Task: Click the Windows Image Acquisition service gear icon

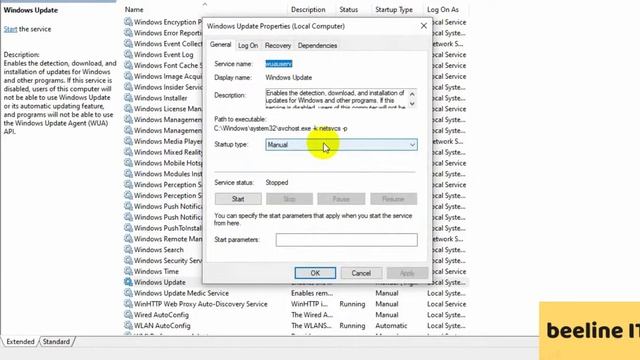Action: tap(128, 76)
